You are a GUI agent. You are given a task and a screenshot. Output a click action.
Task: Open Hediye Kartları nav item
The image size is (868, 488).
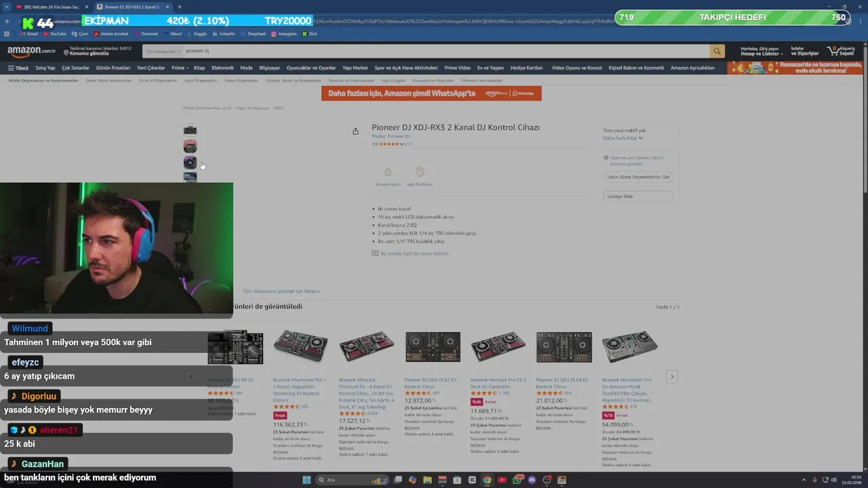[526, 68]
